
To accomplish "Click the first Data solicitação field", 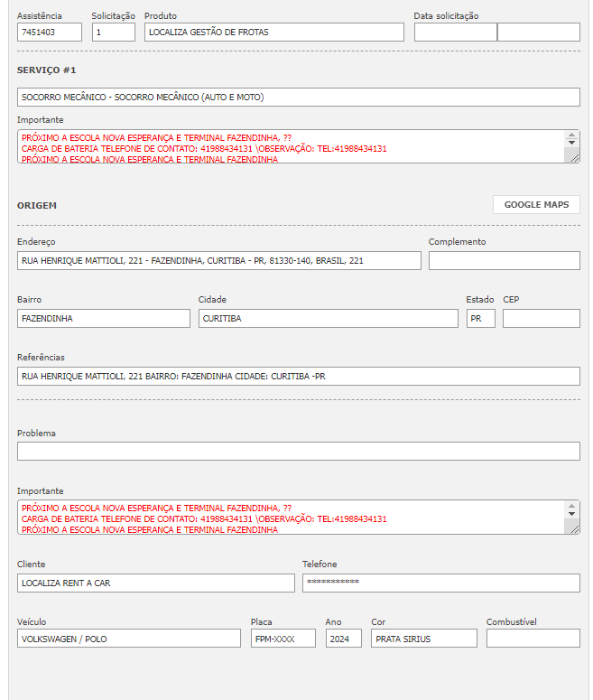I will pyautogui.click(x=455, y=33).
